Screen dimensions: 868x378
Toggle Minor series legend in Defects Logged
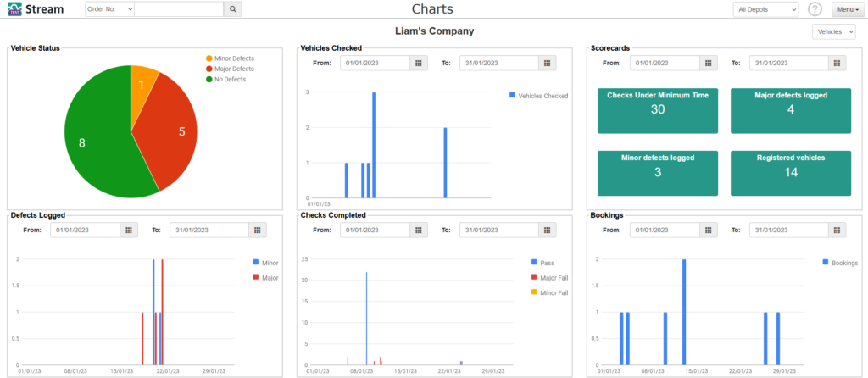[x=265, y=263]
